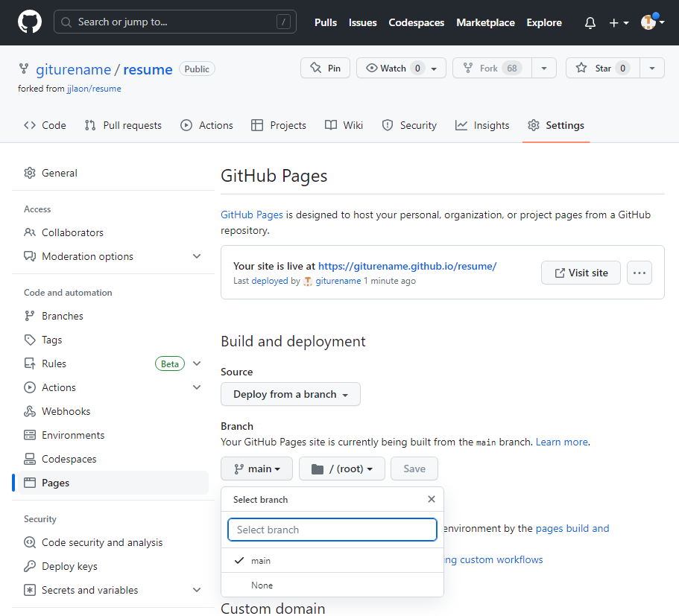Open Code security and analysis
This screenshot has width=679, height=616.
coord(113,542)
